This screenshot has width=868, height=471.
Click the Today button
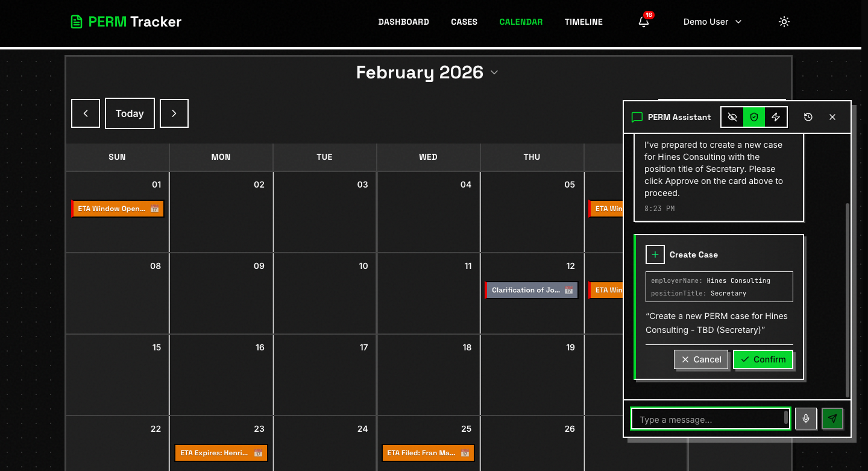(x=130, y=113)
